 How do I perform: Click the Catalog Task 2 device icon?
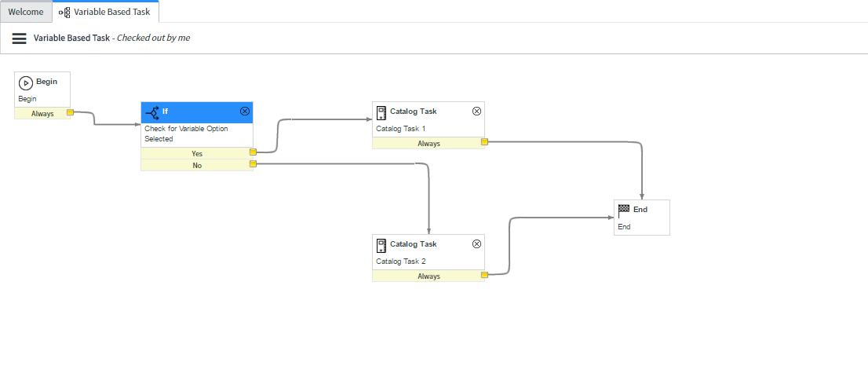[x=381, y=244]
